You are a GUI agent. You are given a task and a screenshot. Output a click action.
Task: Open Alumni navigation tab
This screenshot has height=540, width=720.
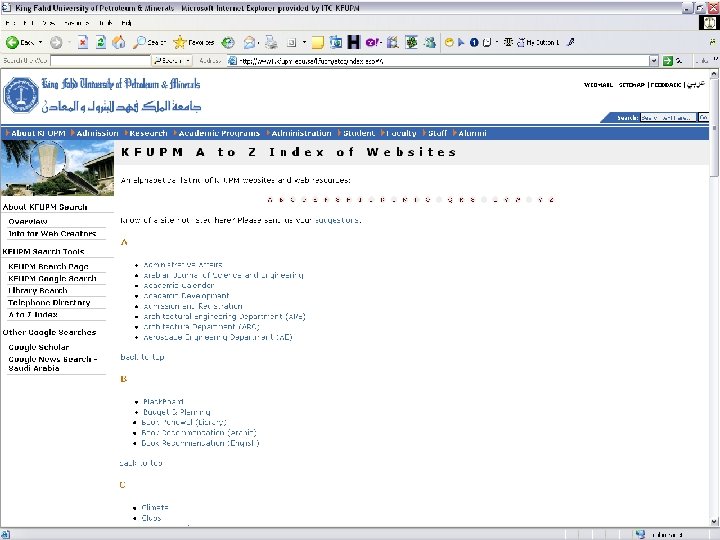point(472,133)
